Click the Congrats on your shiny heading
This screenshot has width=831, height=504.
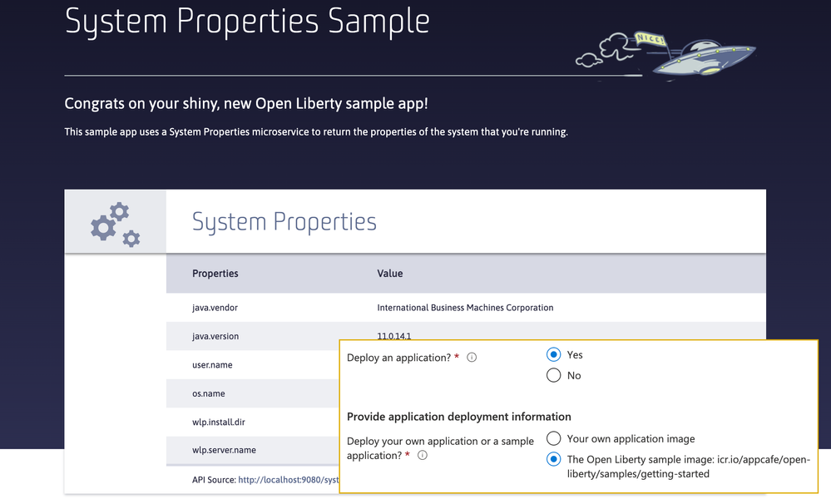[x=246, y=103]
